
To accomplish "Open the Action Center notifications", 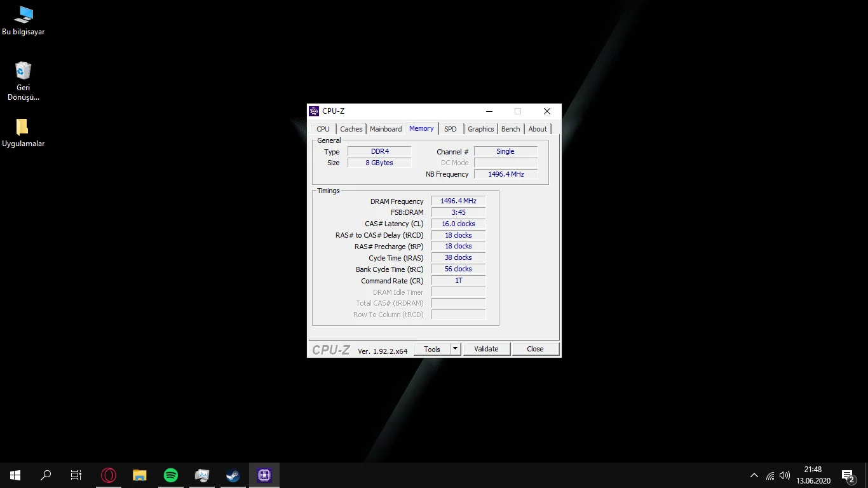I will [847, 475].
